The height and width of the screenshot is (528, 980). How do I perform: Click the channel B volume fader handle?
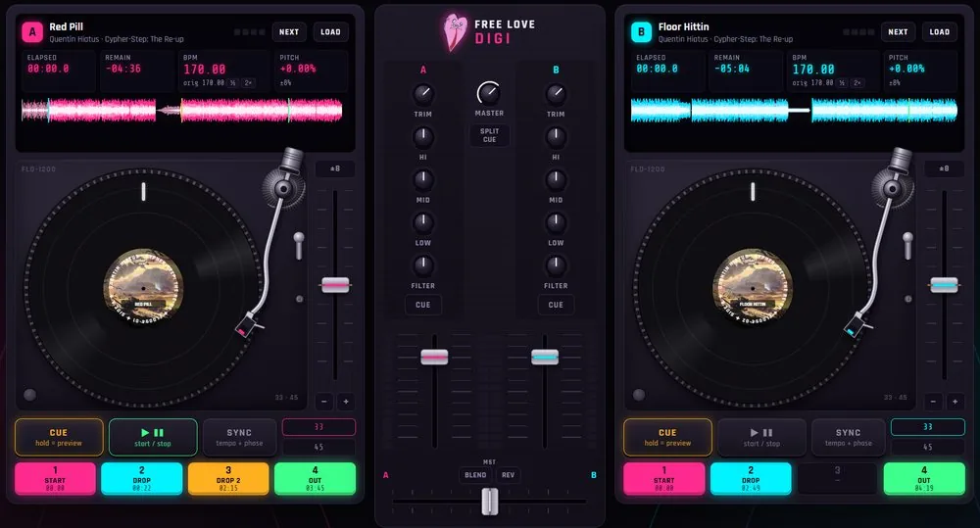tap(545, 357)
